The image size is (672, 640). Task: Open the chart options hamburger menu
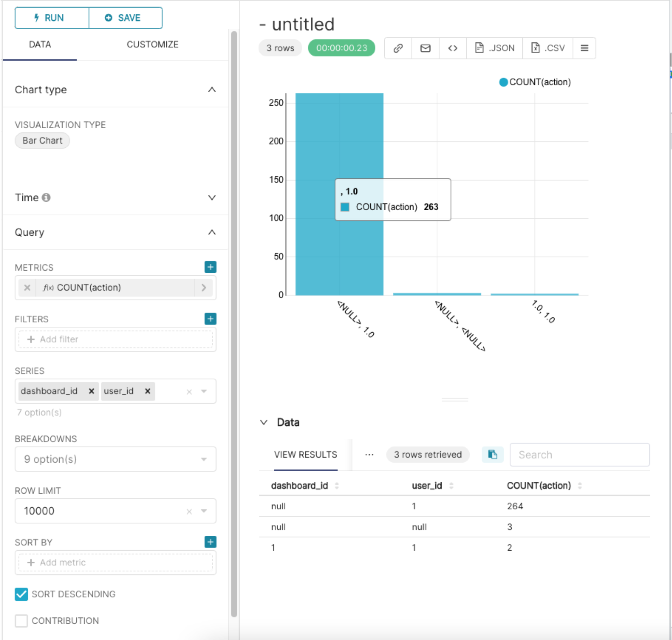tap(584, 48)
